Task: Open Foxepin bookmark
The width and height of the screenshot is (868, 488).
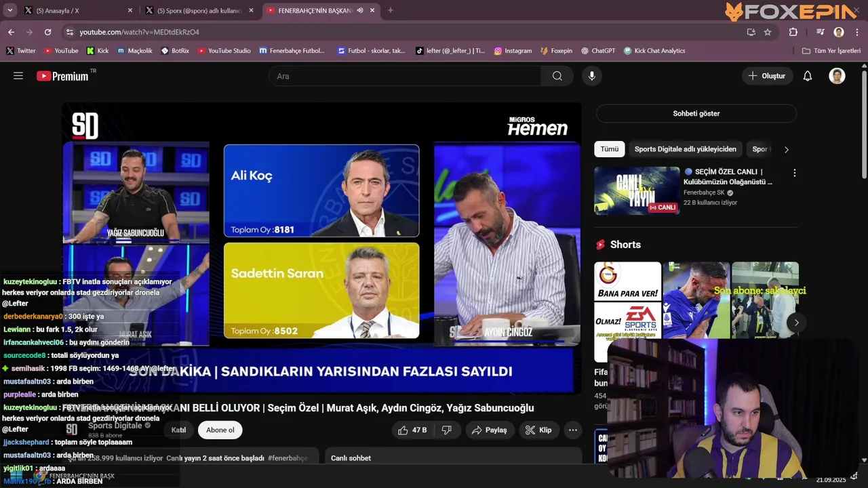Action: [556, 51]
